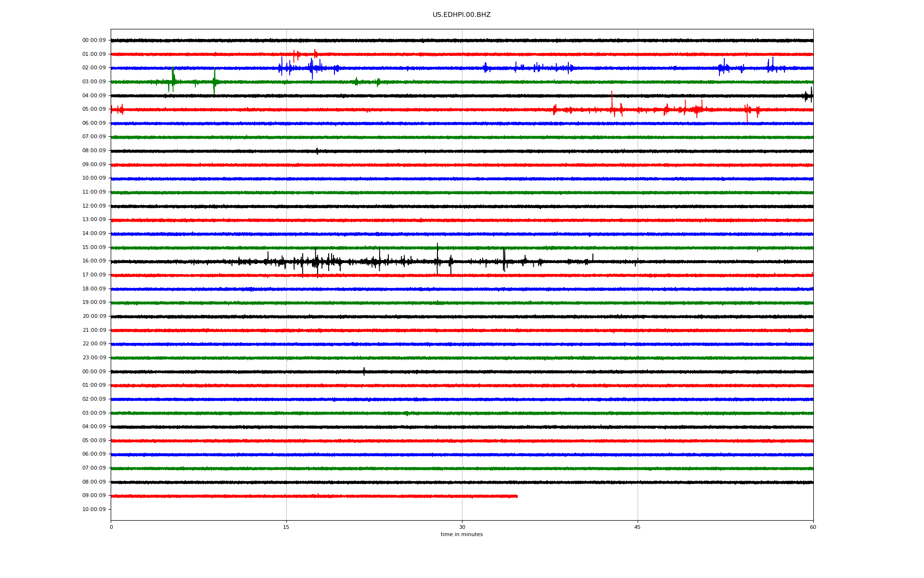
Task: Click the 20:00:09 black trace label
Action: click(x=94, y=316)
